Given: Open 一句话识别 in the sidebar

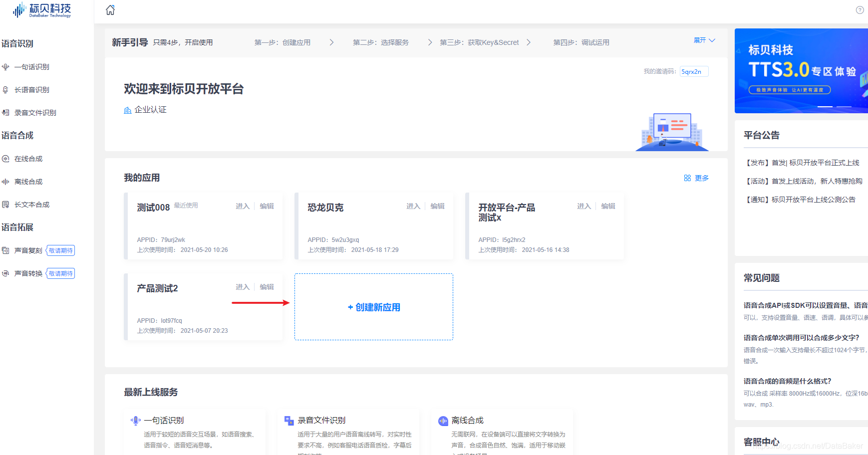Looking at the screenshot, I should (32, 67).
